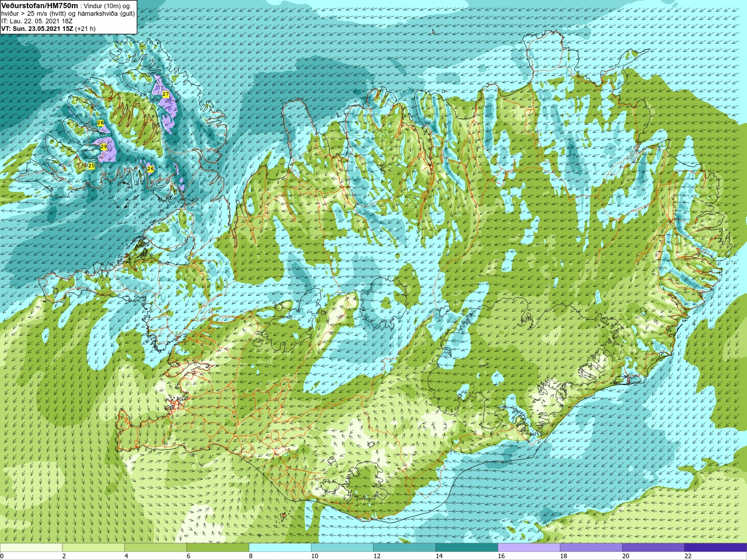This screenshot has width=747, height=560.
Task: Click the 14–16 m/s dark teal legend swatch
Action: [467, 548]
